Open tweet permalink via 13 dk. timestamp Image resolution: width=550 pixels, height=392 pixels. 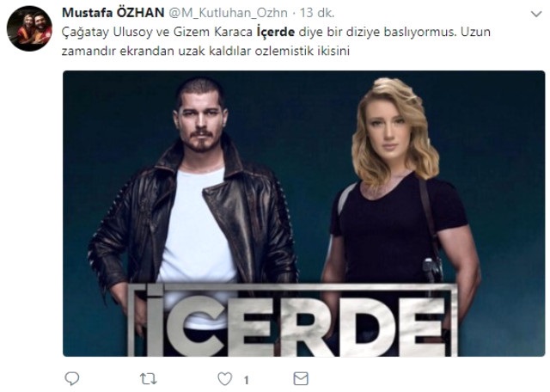click(317, 13)
